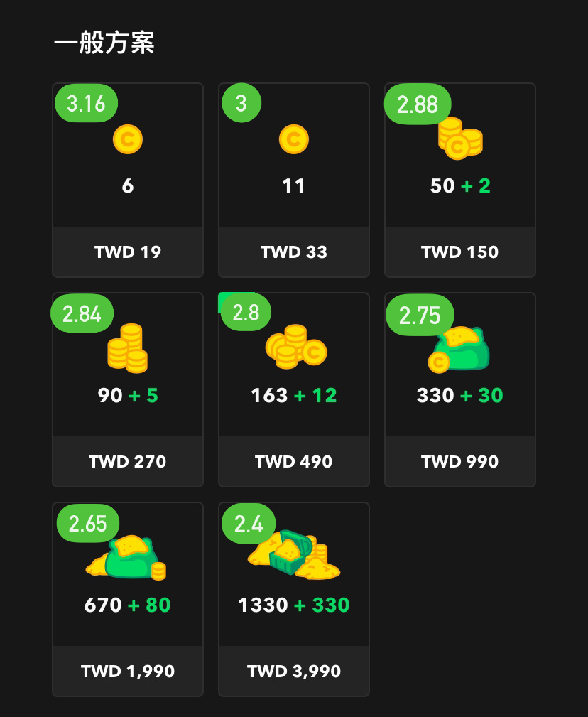
Task: Buy the TWD 19 package
Action: pyautogui.click(x=127, y=252)
